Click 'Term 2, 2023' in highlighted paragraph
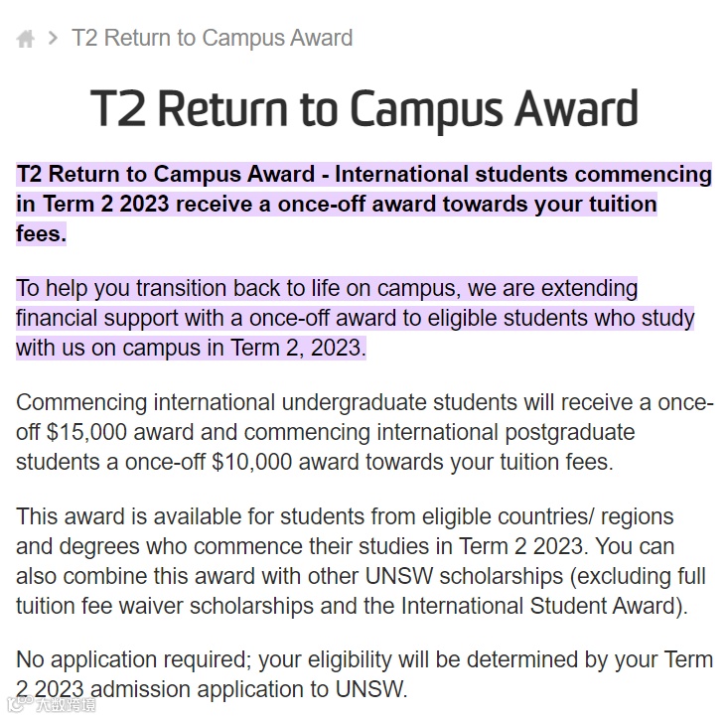 [x=296, y=349]
